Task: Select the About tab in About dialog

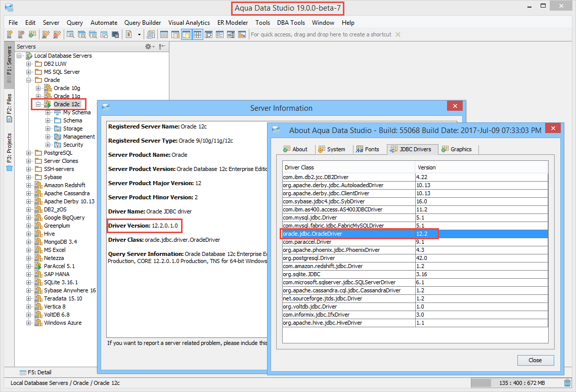Action: point(295,149)
